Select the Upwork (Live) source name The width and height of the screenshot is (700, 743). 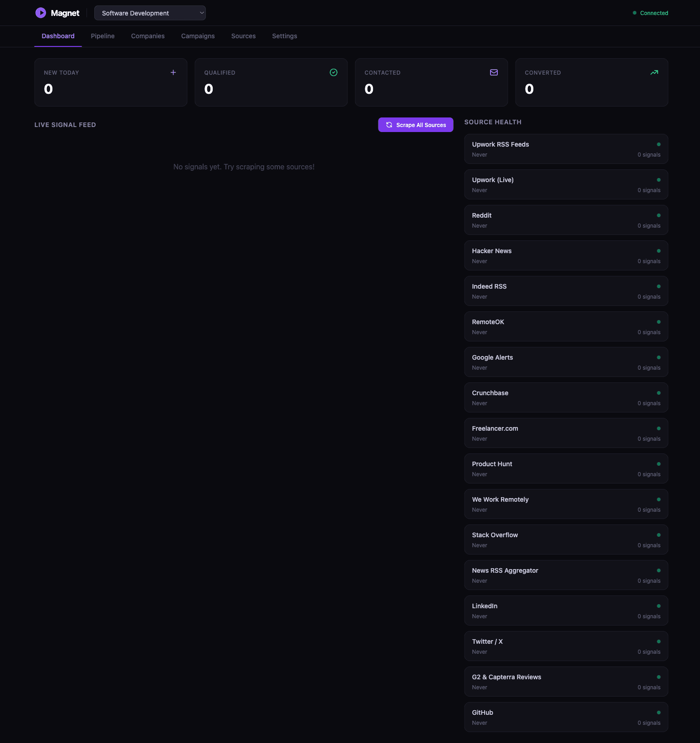[x=492, y=180]
